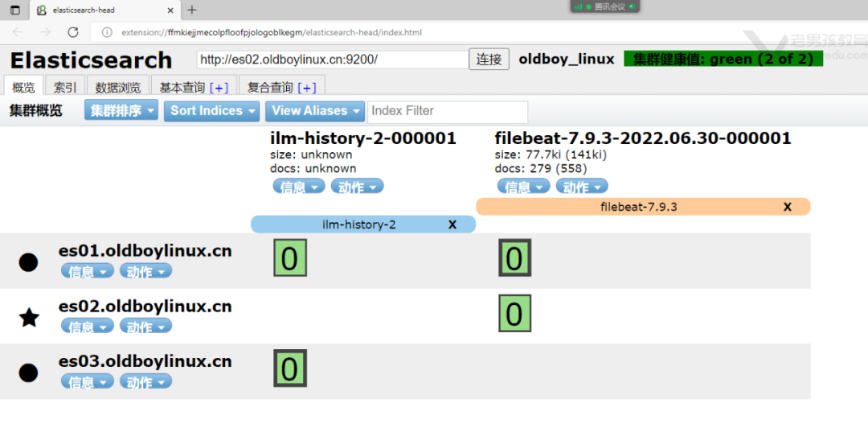Open 信息 dropdown for es01.oldboylinux.cn node

click(x=87, y=272)
